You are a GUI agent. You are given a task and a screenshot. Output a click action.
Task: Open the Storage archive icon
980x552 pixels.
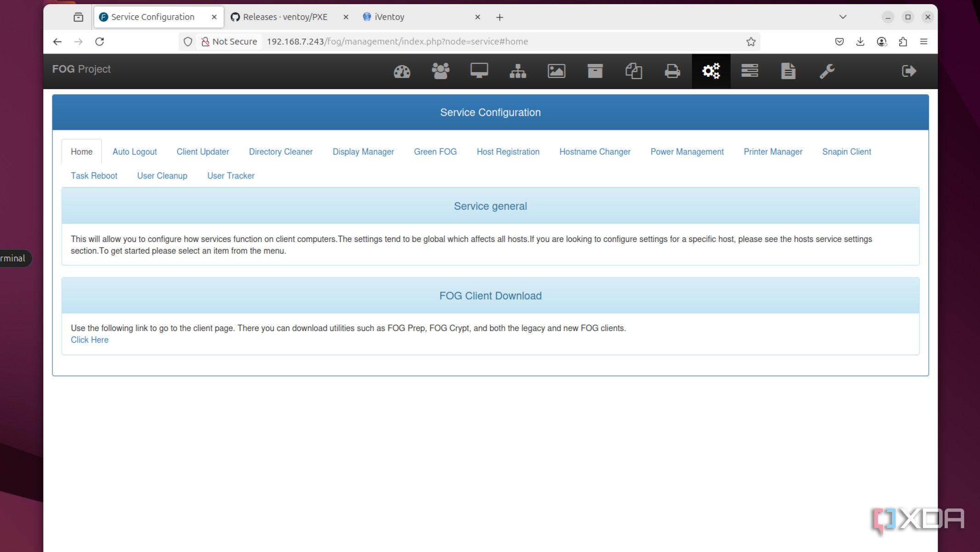(x=595, y=71)
